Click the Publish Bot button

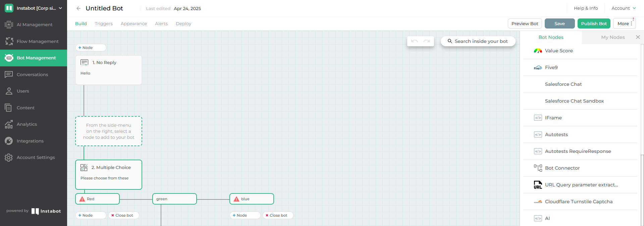tap(594, 23)
